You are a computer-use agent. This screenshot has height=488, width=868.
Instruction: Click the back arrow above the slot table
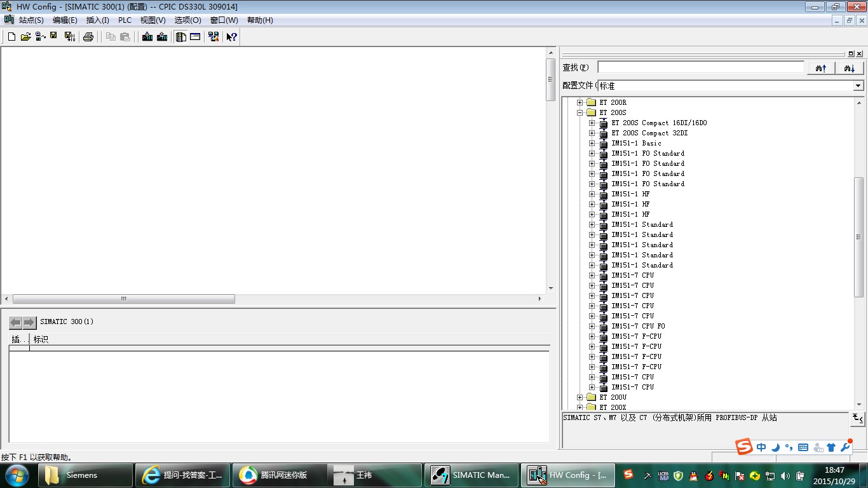(x=16, y=322)
